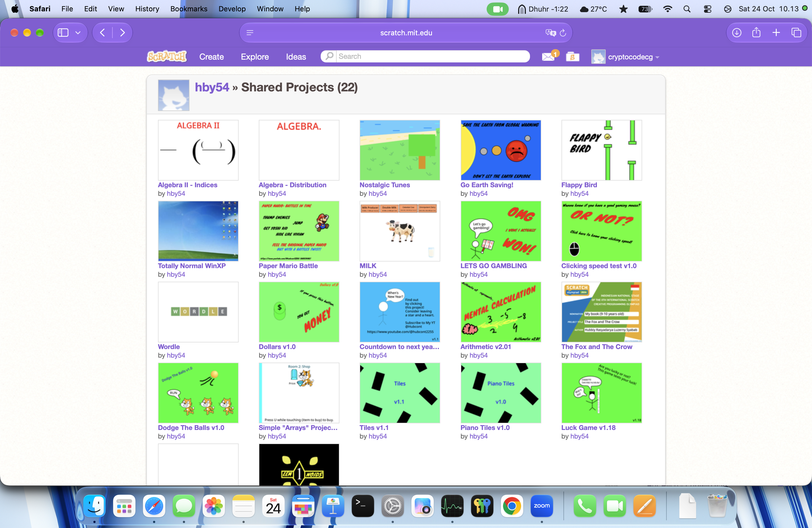Click the MILK cow project thumbnail

[400, 231]
